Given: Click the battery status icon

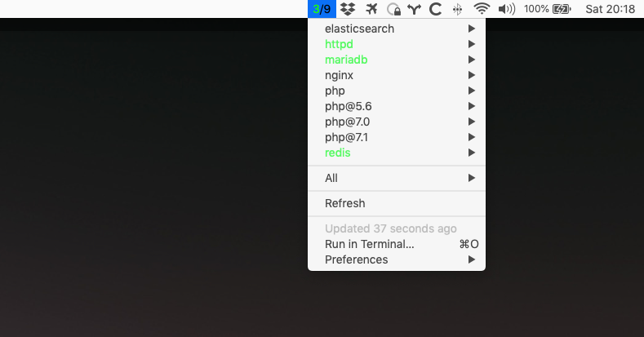Looking at the screenshot, I should pos(562,9).
